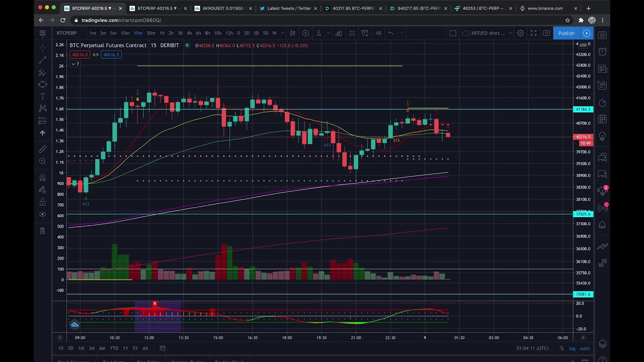Select the text annotation tool
This screenshot has height=362, width=644.
(x=42, y=96)
